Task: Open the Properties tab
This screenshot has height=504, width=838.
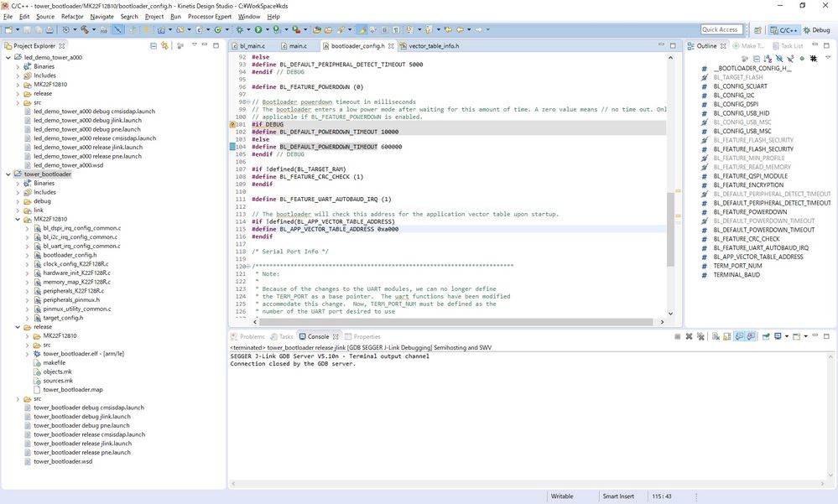Action: (363, 337)
